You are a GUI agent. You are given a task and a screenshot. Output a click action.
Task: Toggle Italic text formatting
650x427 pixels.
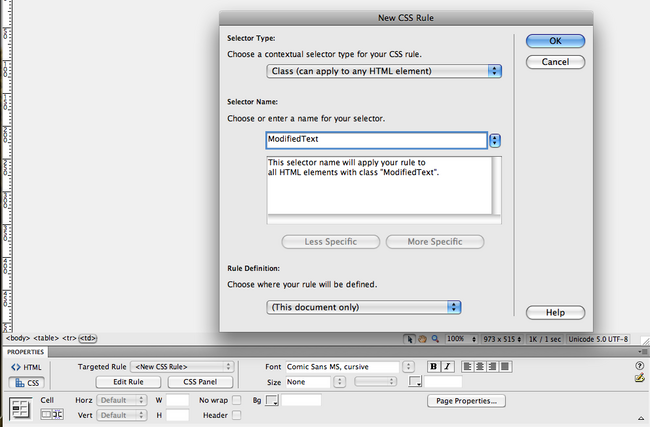point(447,367)
